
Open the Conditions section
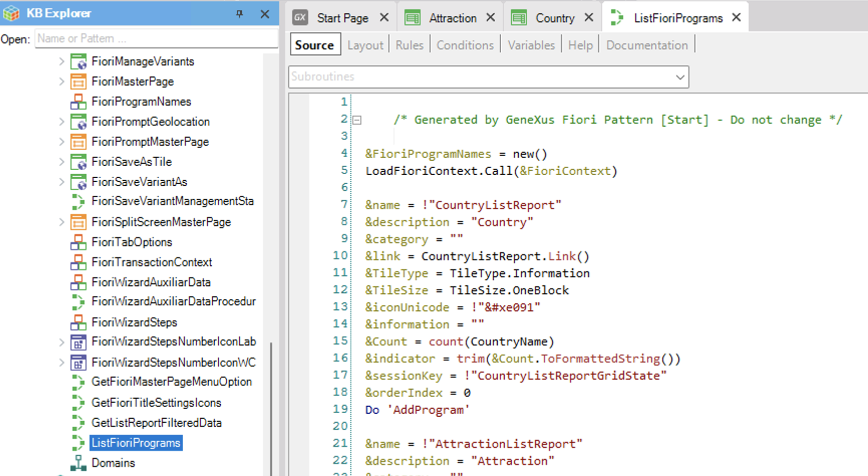point(465,45)
